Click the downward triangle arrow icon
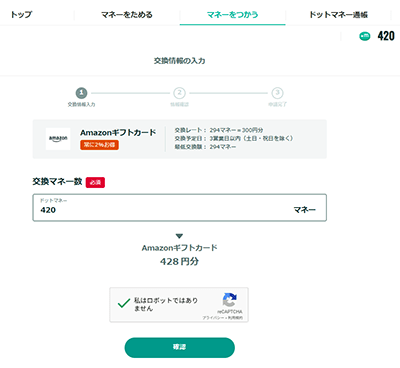The width and height of the screenshot is (400, 368). [179, 236]
